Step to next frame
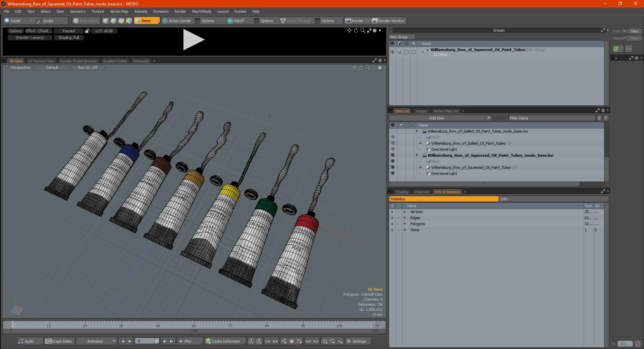 164,341
